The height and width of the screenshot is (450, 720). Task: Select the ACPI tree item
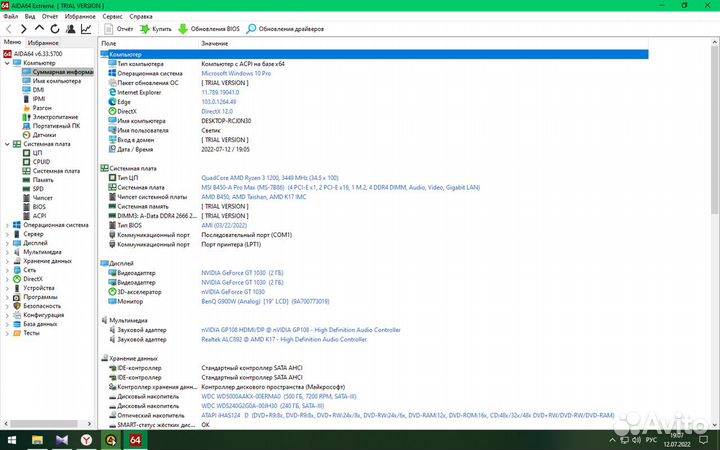click(x=34, y=216)
